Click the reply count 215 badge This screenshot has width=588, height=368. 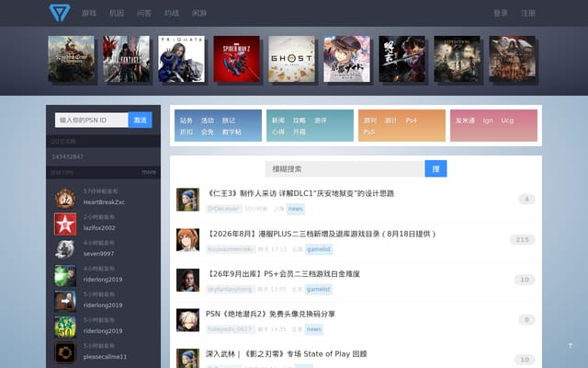[x=522, y=239]
